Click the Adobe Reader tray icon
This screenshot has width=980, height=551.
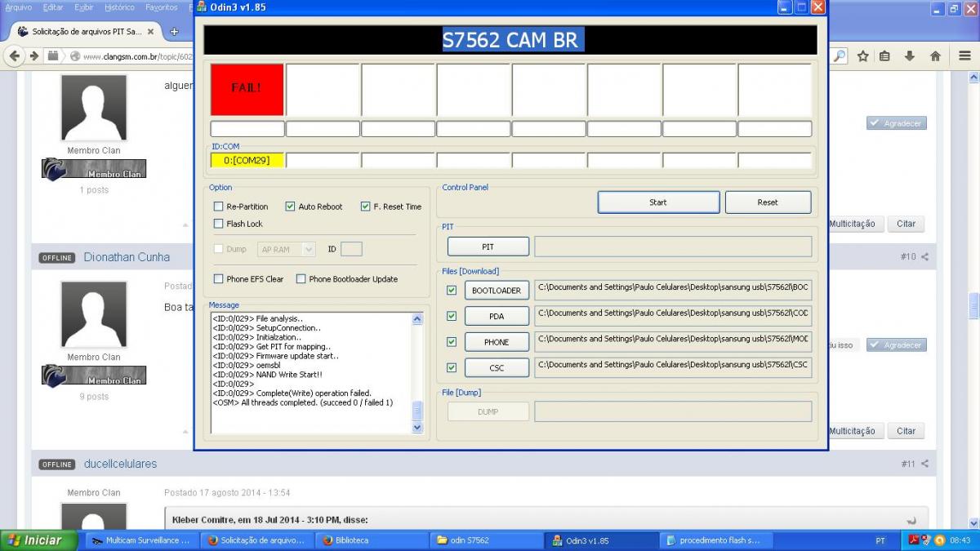[x=914, y=540]
